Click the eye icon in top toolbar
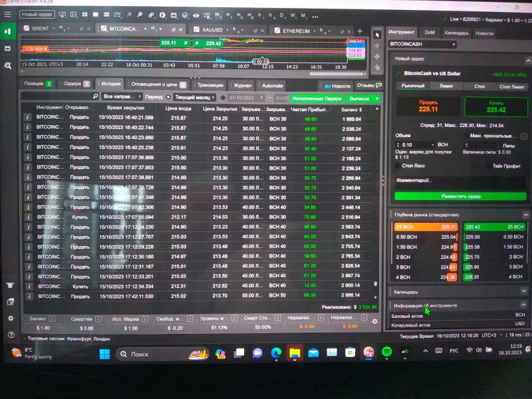Image resolution: width=532 pixels, height=399 pixels. [x=196, y=15]
